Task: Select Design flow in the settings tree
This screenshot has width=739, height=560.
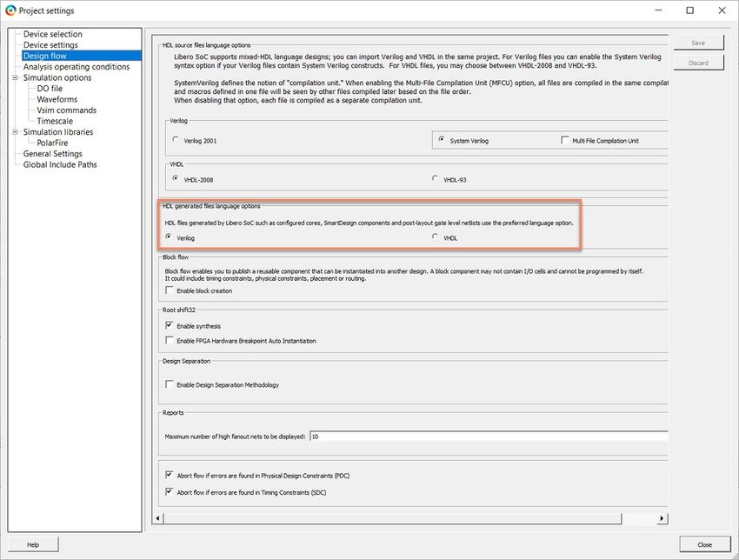Action: coord(44,56)
